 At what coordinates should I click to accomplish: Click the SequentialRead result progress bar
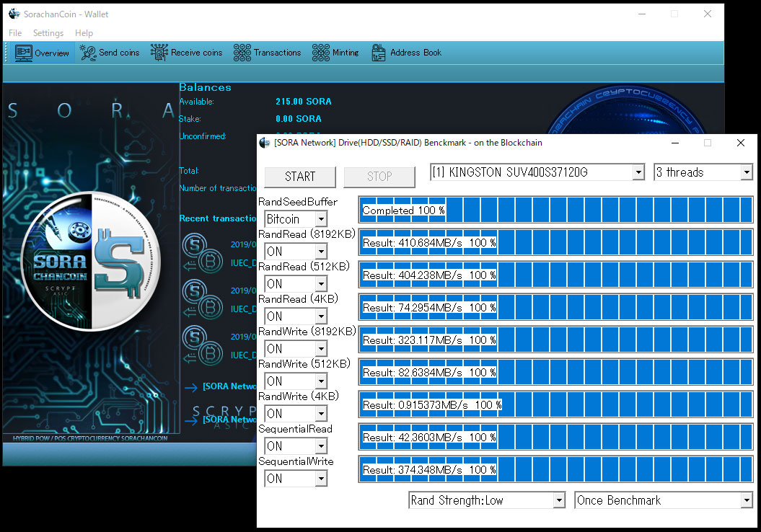[x=555, y=437]
